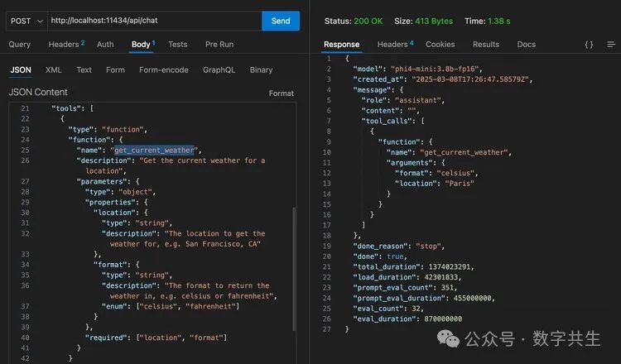Select GraphQL body type
Screen dimensions: 621x364
click(219, 70)
